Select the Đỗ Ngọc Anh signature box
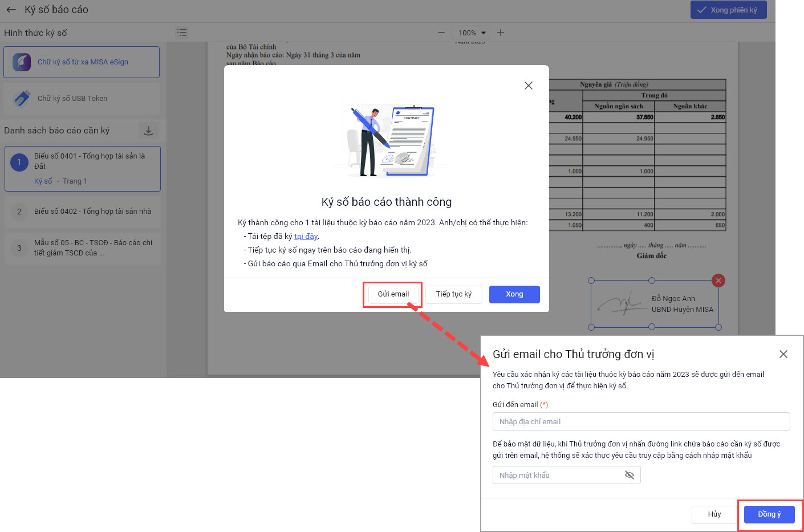 [655, 304]
